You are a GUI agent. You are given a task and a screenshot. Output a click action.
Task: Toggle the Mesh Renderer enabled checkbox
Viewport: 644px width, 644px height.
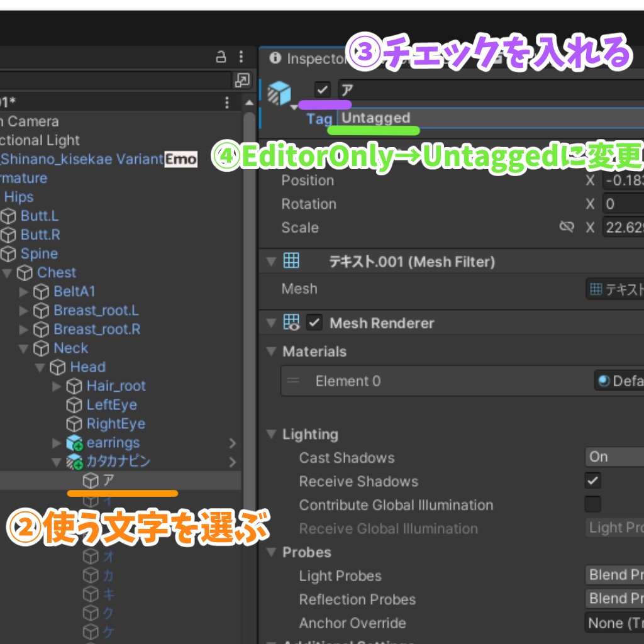pyautogui.click(x=314, y=323)
